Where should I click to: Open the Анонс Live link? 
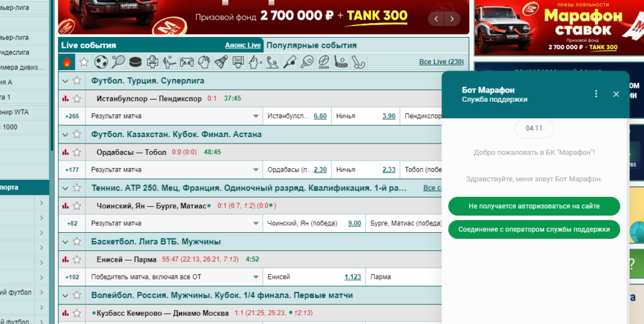click(x=243, y=45)
